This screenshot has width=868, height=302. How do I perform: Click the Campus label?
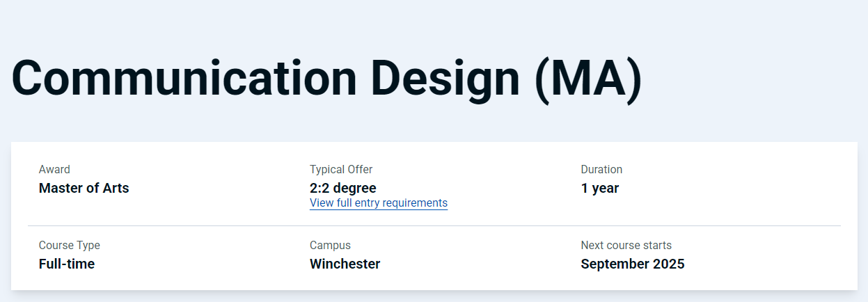[x=330, y=246]
